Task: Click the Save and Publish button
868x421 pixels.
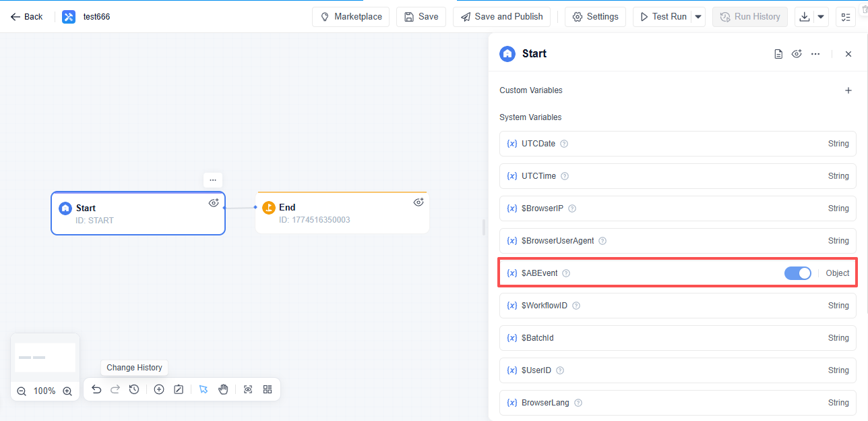Action: tap(501, 17)
